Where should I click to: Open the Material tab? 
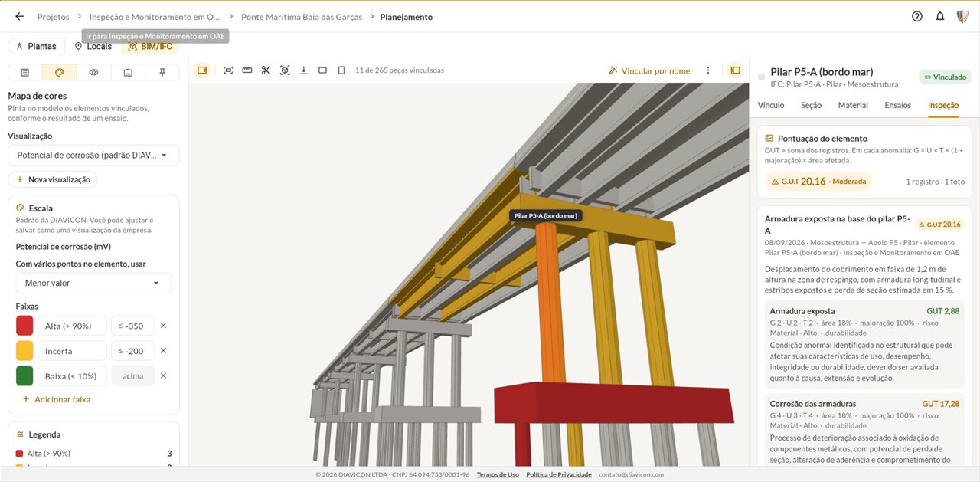pos(853,105)
